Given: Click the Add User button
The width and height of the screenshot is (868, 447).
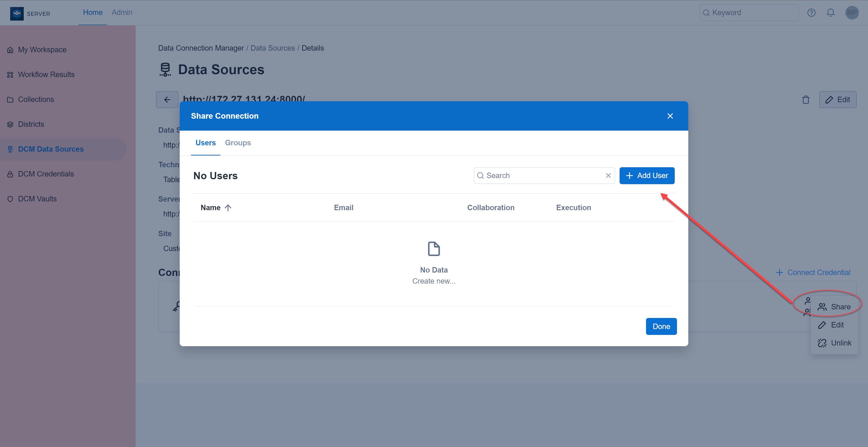Looking at the screenshot, I should tap(647, 176).
